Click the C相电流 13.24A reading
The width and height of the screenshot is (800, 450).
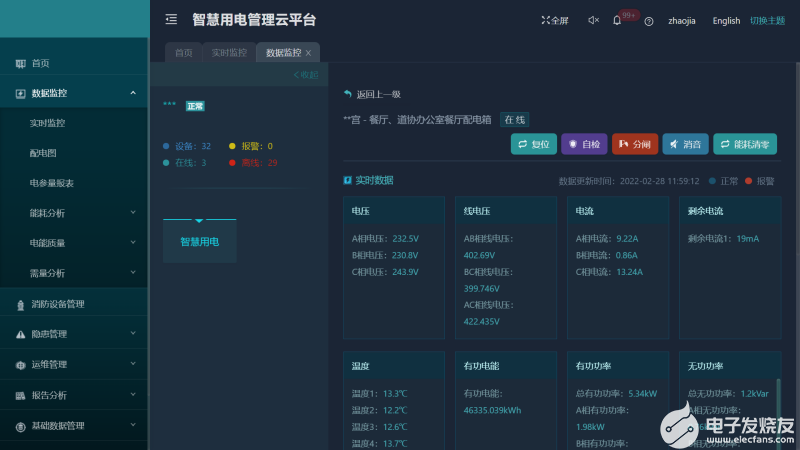pyautogui.click(x=609, y=272)
